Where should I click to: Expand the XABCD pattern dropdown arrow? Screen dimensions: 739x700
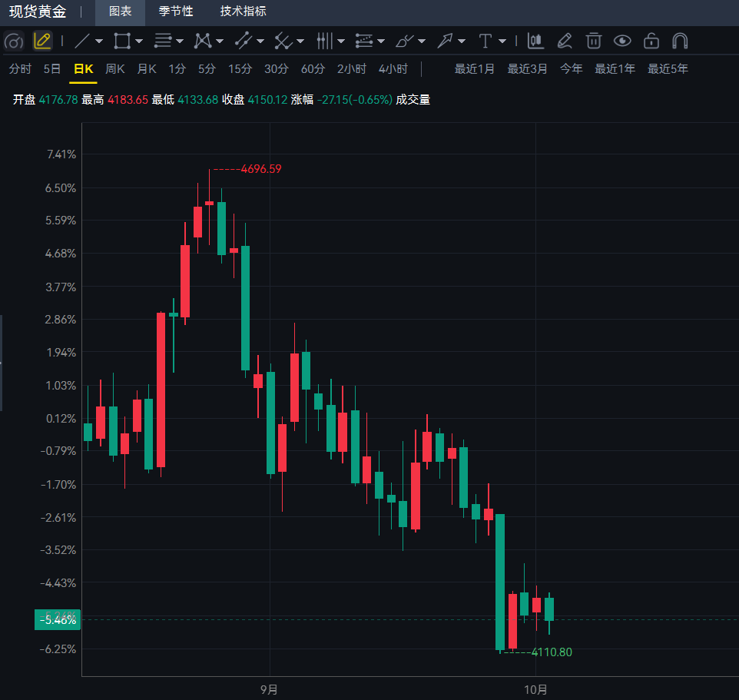tap(220, 41)
